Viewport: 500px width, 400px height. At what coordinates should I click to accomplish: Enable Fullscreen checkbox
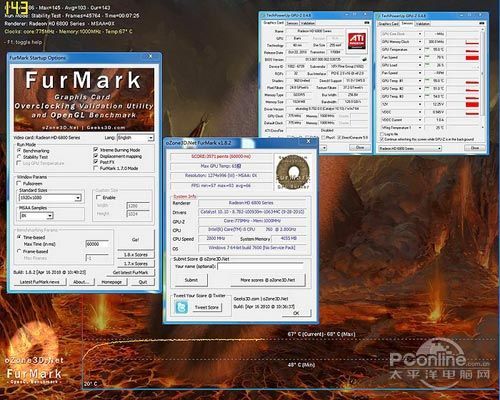(x=19, y=183)
